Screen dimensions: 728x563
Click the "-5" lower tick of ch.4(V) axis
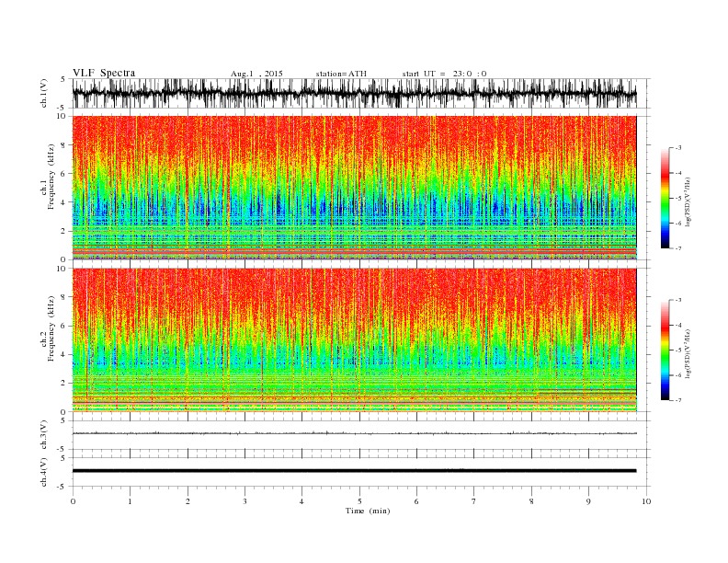tap(63, 487)
